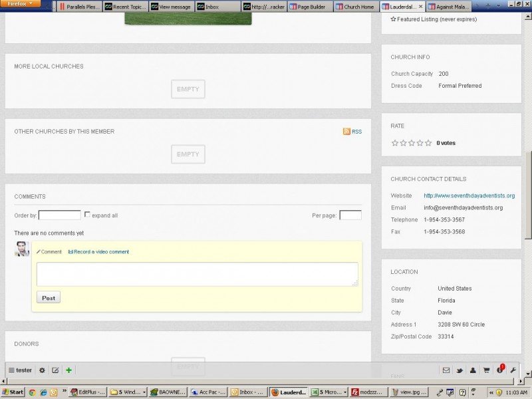Click the info@seventhdayadventists.org email text
Viewport: 532px width, 399px height.
(463, 207)
